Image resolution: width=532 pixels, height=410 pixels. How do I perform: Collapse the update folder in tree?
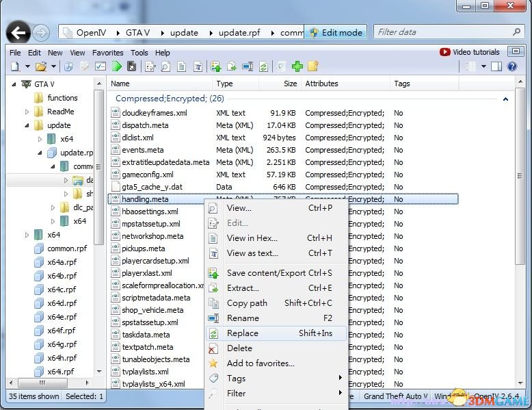pos(27,125)
